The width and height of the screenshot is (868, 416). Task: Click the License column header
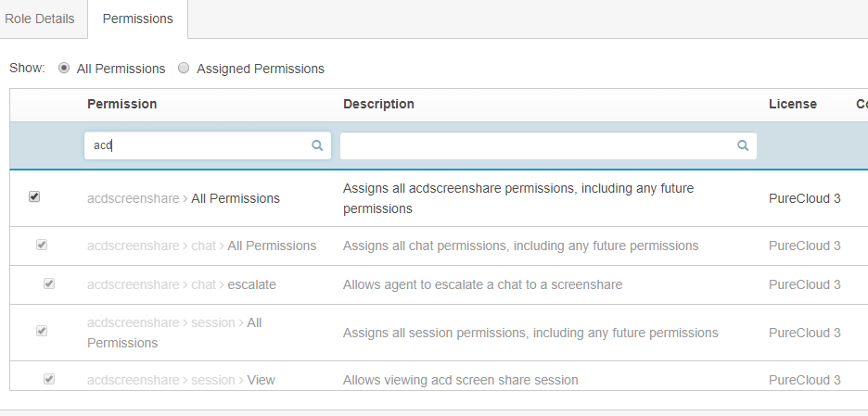pos(793,104)
